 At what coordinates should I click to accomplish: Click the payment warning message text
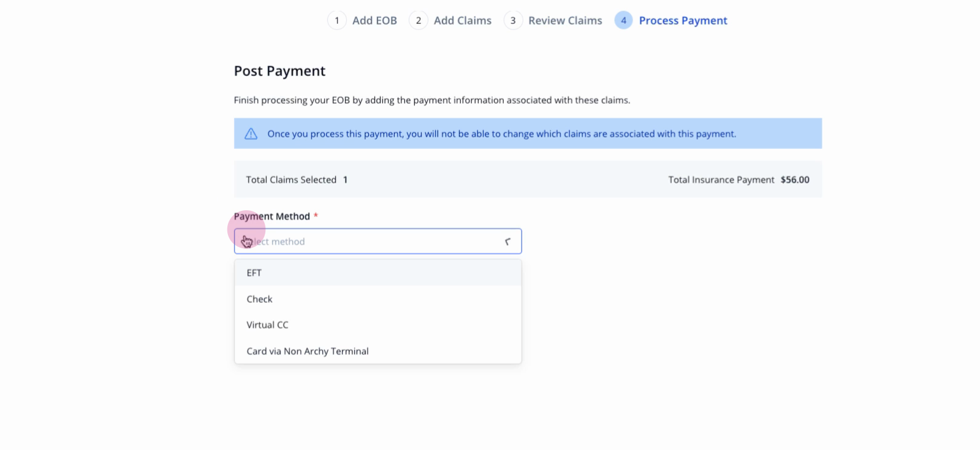pos(502,134)
